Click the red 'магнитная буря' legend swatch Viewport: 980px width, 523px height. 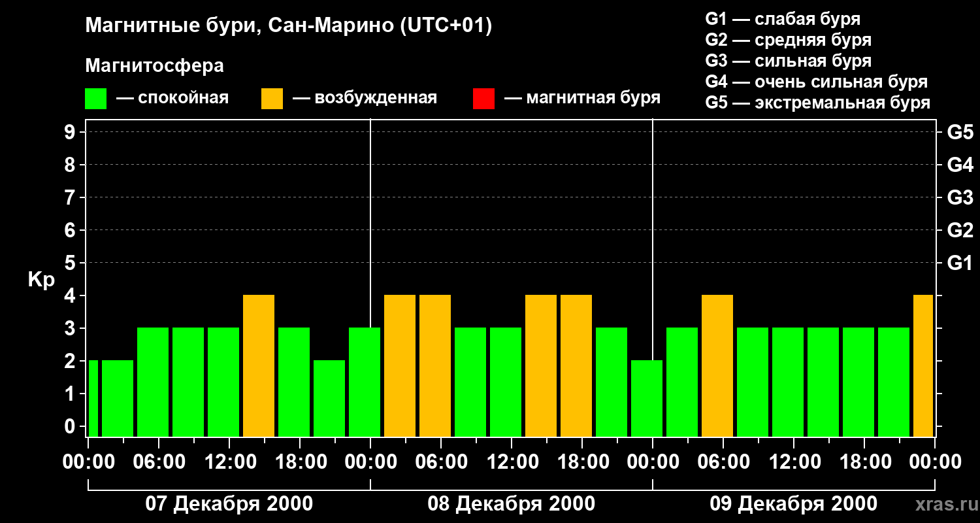coord(483,99)
